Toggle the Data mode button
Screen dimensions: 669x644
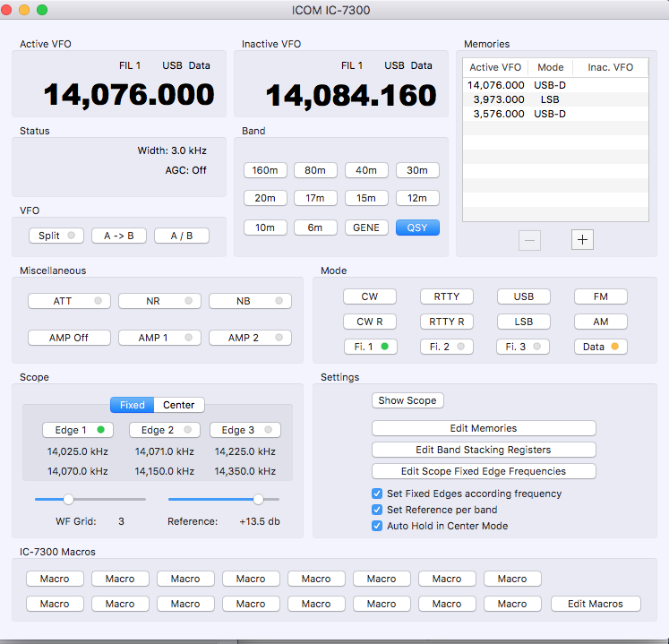(600, 347)
